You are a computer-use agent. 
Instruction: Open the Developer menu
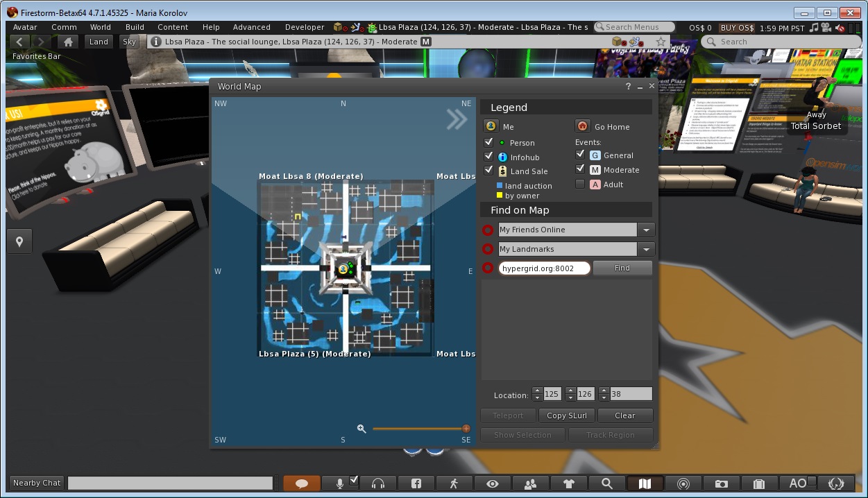click(x=305, y=27)
